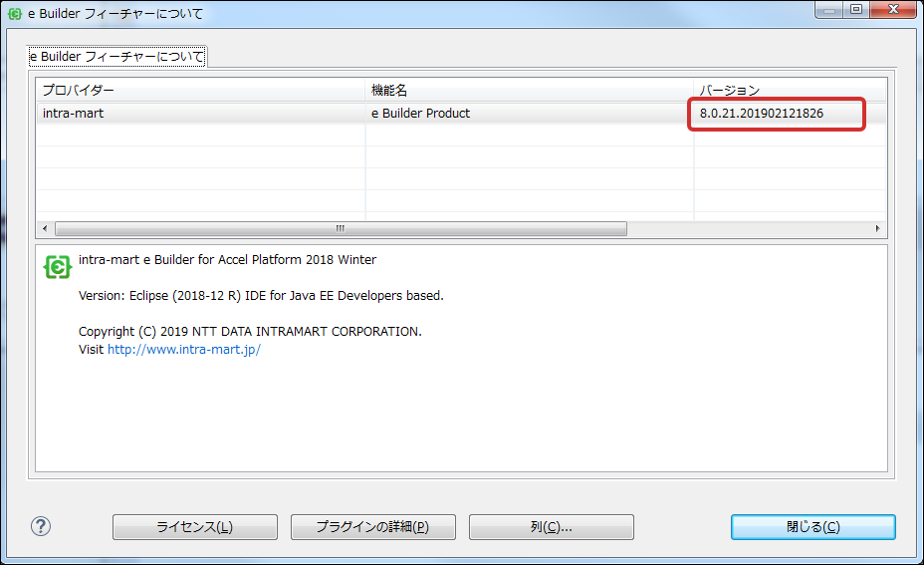Click the 閉じる(C) close button

pyautogui.click(x=813, y=527)
